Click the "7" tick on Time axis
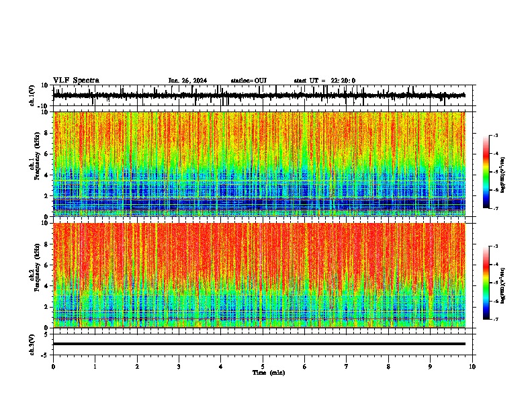This screenshot has height=411, width=532. point(347,367)
